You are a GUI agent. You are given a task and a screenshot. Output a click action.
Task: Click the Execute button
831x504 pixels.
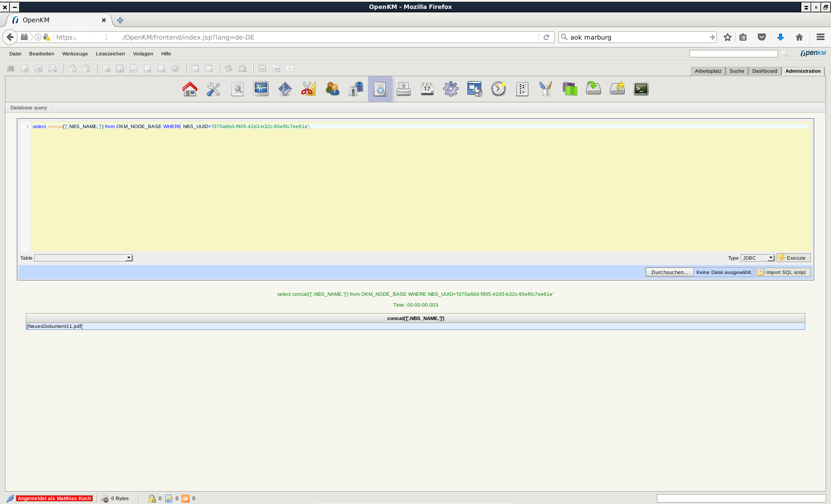[x=793, y=258]
